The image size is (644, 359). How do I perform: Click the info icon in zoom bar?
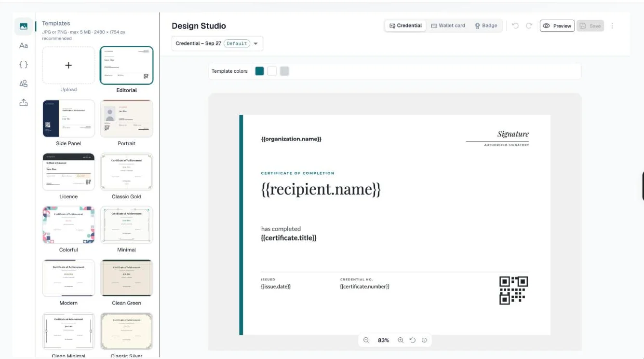424,340
